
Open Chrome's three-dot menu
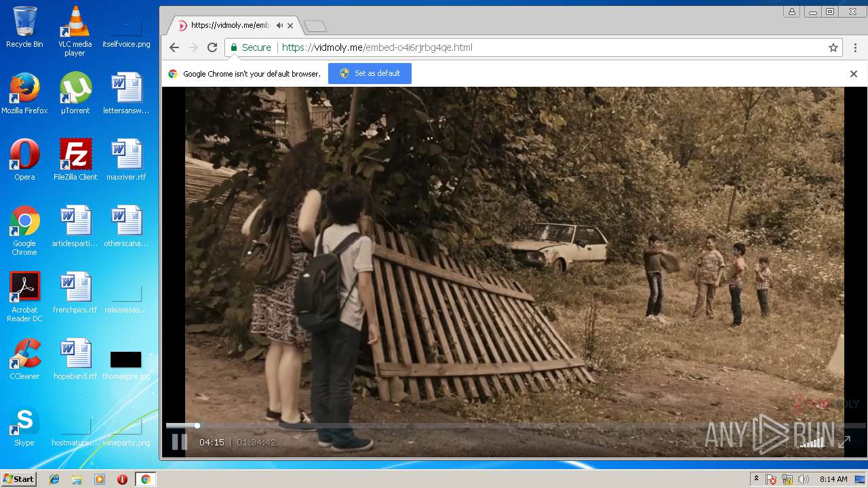click(855, 47)
